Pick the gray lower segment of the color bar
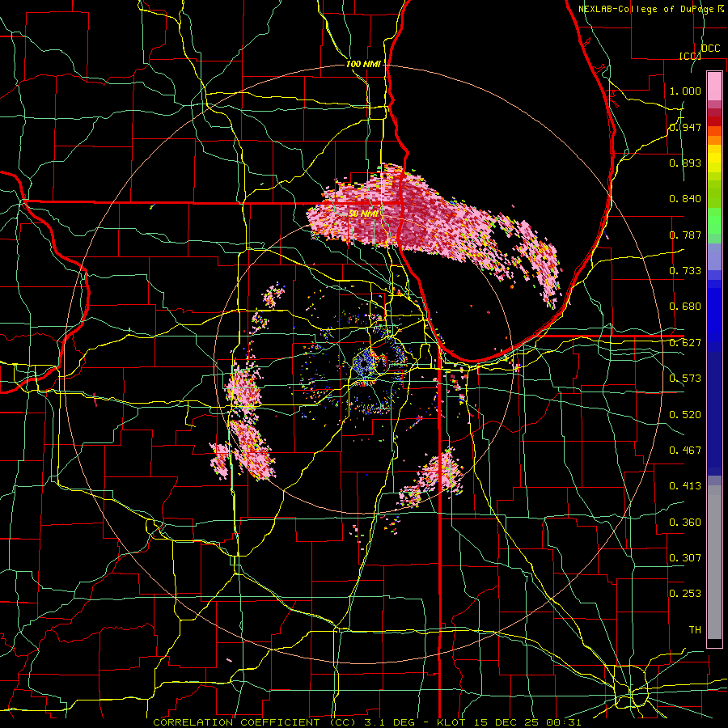The width and height of the screenshot is (728, 728). coord(714,562)
